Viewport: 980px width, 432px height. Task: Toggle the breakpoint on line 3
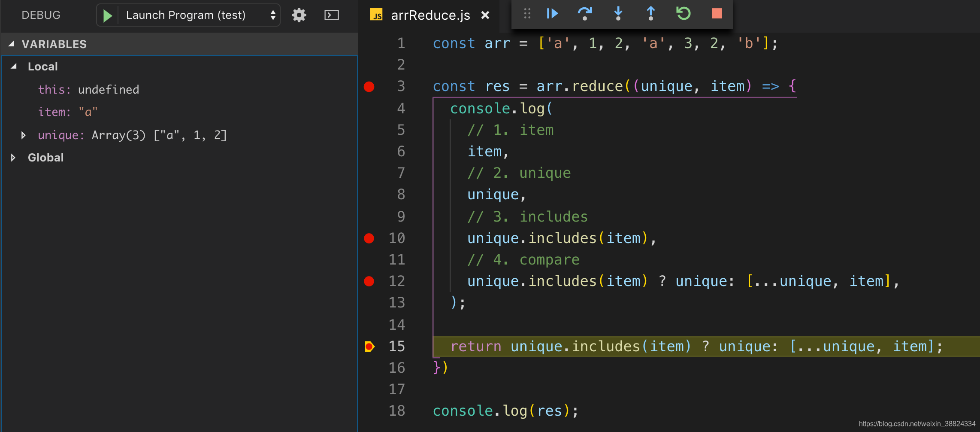tap(369, 87)
